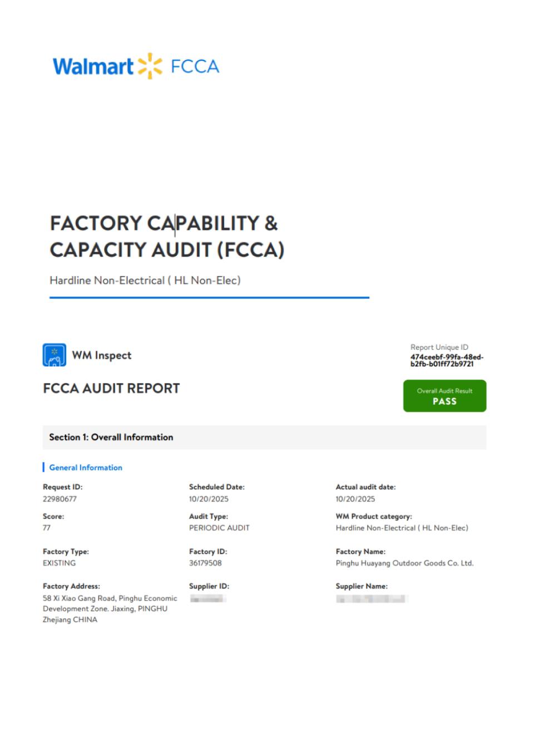Click the Report Unique ID value
This screenshot has width=534, height=756.
coord(447,360)
